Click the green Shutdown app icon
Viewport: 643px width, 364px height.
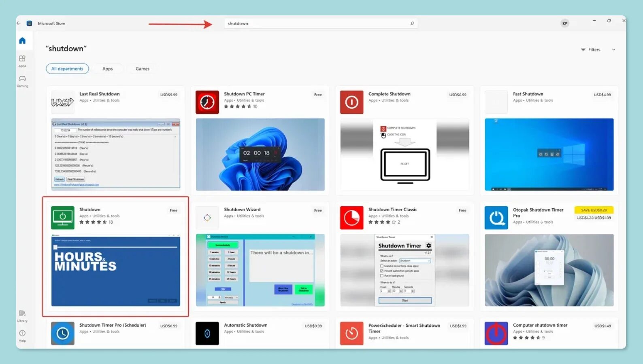click(x=63, y=218)
